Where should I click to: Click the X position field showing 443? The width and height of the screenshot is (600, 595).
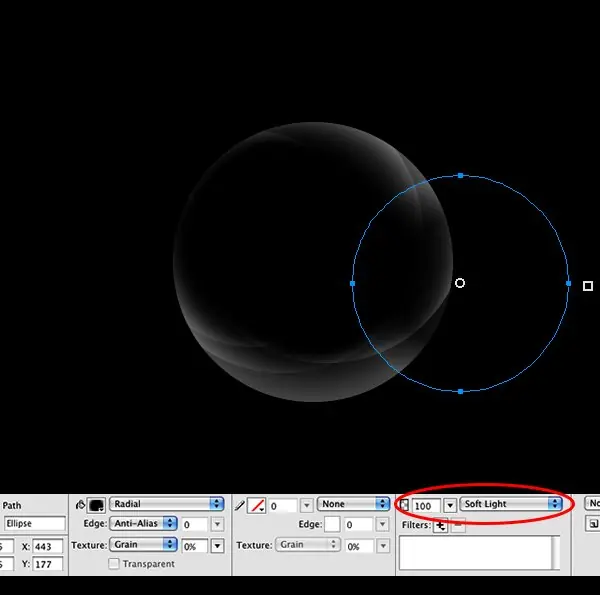click(x=47, y=546)
